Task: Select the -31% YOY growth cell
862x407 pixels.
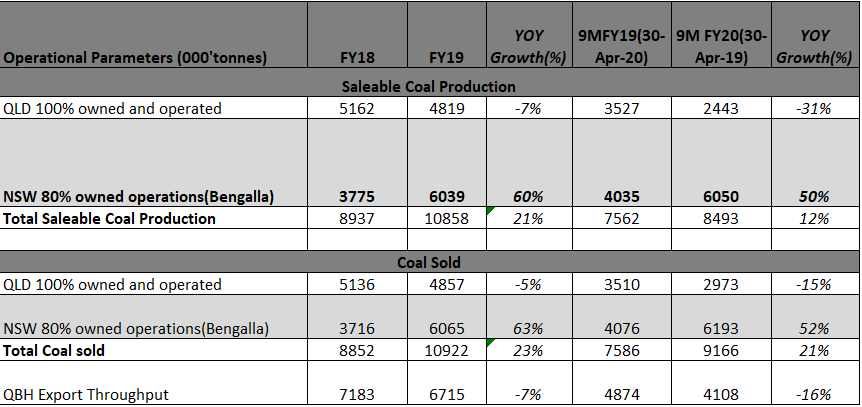Action: (815, 108)
